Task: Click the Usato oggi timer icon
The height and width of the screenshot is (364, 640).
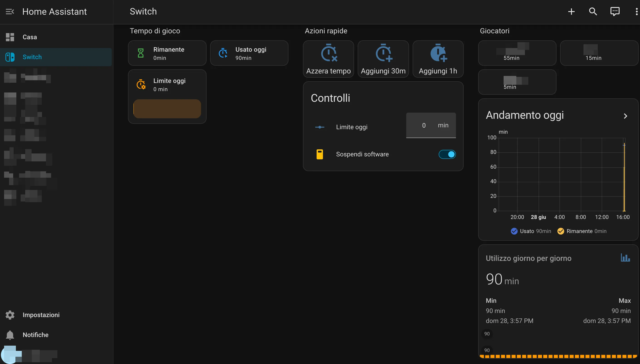Action: (x=223, y=53)
